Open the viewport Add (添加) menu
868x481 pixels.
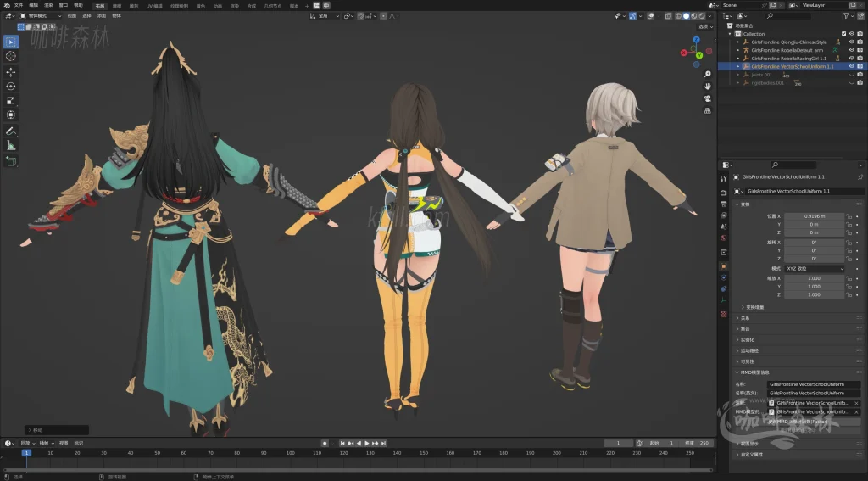pyautogui.click(x=102, y=16)
